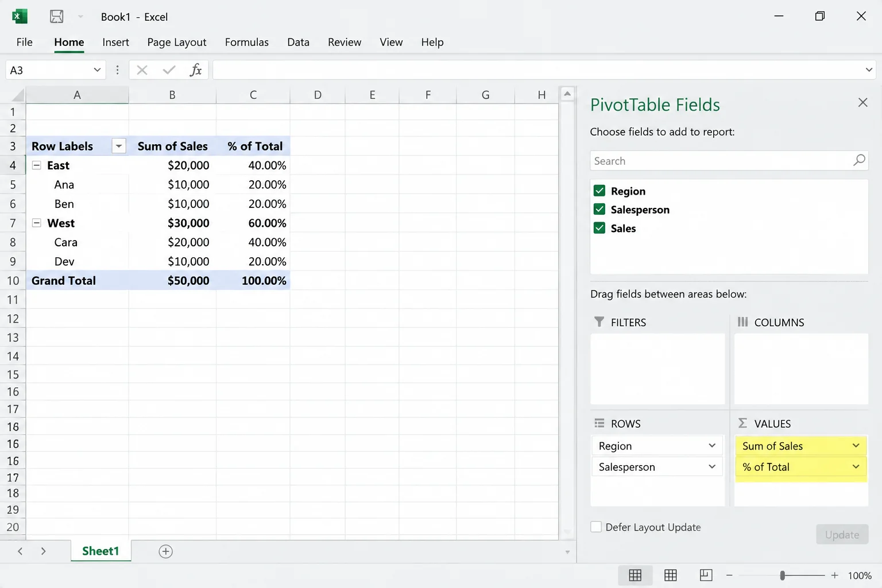Expand the formula bar chevron
882x588 pixels.
[869, 70]
